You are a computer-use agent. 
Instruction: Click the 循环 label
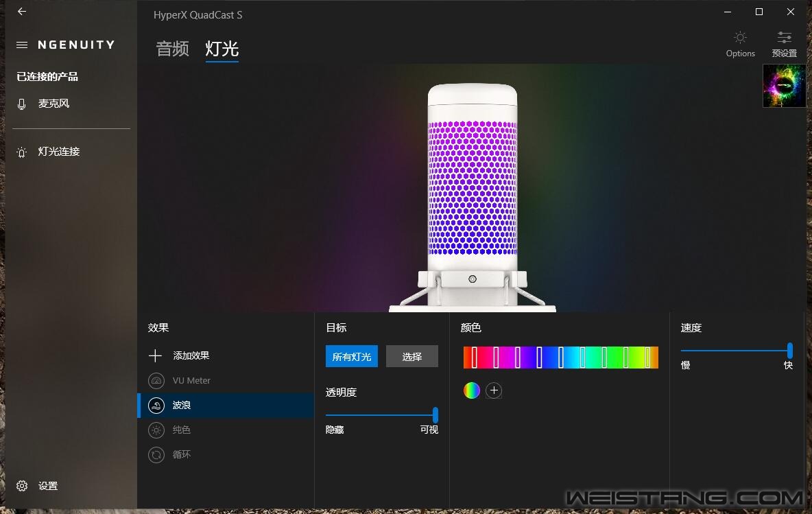coord(182,455)
